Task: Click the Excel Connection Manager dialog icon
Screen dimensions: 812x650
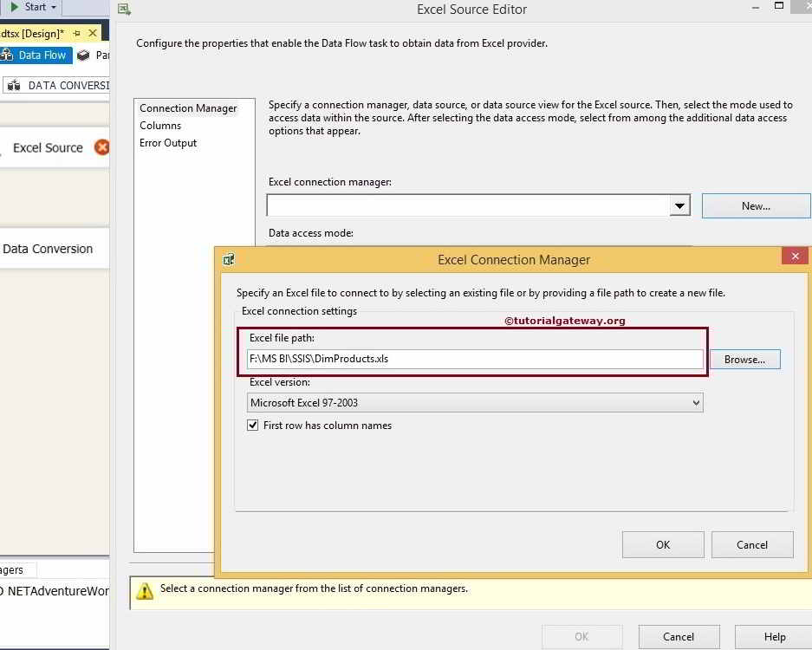Action: [x=229, y=259]
